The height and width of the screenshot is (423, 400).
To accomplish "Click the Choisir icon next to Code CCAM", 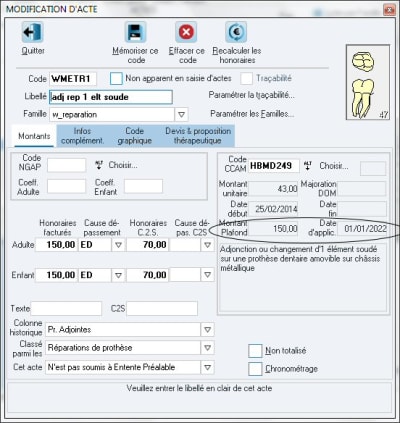I will (308, 165).
